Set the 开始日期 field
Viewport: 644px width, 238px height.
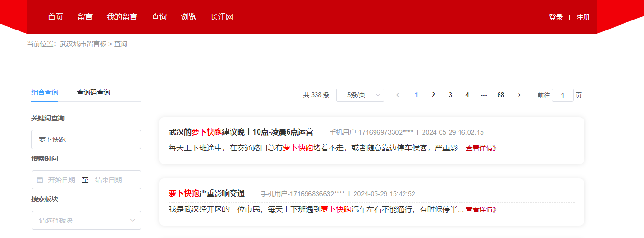point(62,180)
